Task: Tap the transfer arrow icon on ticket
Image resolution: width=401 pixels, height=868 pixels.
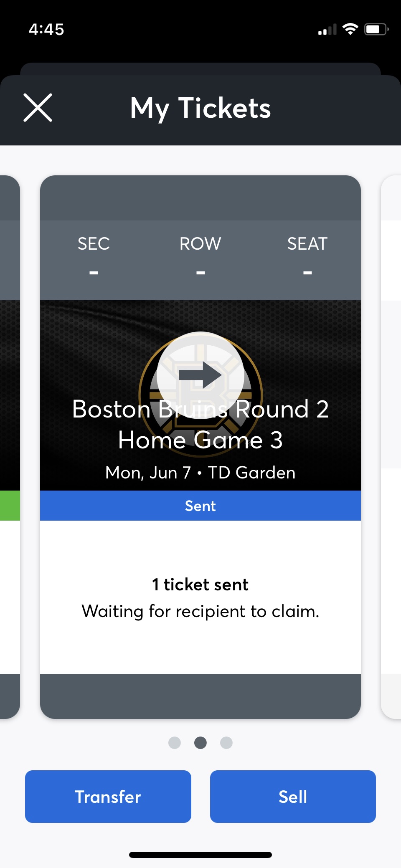Action: 200,375
